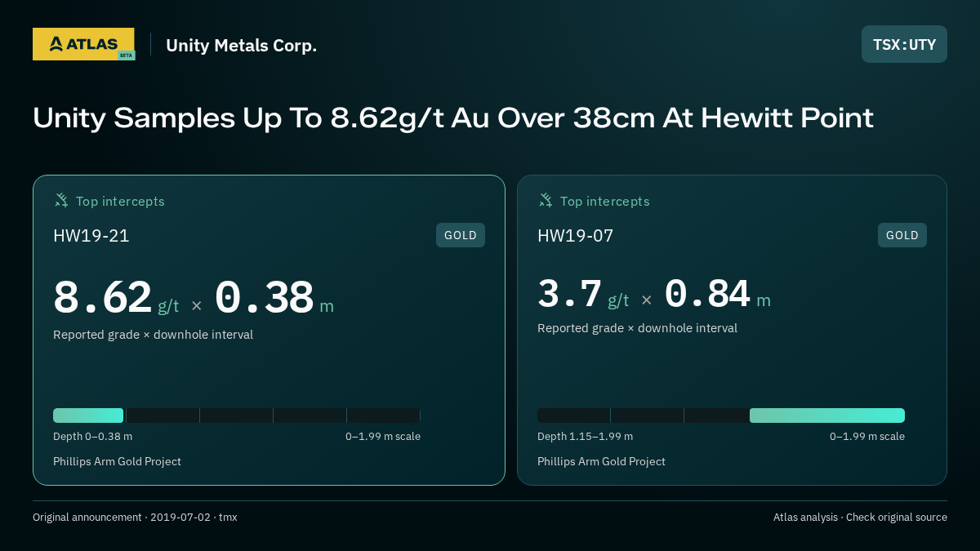Image resolution: width=980 pixels, height=551 pixels.
Task: Click the 3.7 g/t grade value
Action: [583, 294]
